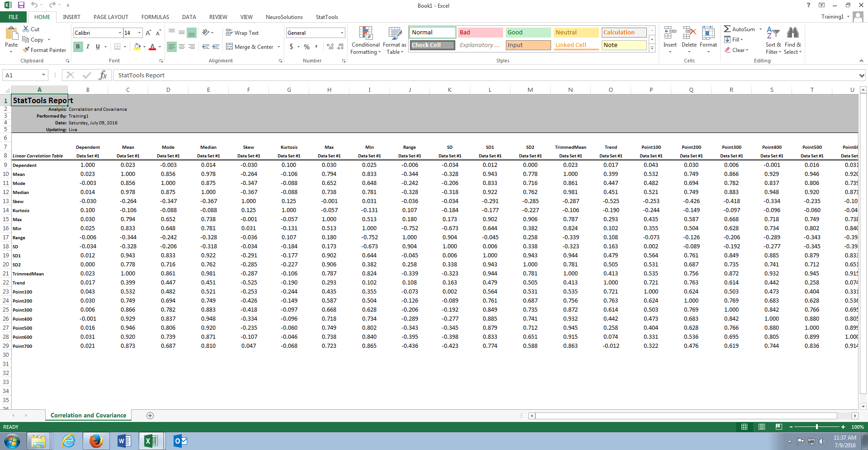Apply Comma Style format

316,47
